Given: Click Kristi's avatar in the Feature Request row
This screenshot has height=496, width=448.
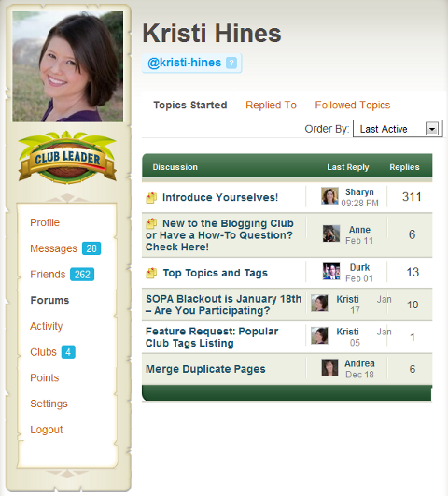Looking at the screenshot, I should (x=319, y=335).
